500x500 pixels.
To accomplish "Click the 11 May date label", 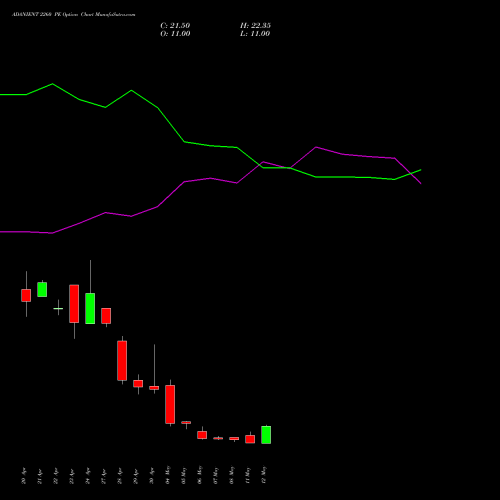I will click(x=248, y=475).
